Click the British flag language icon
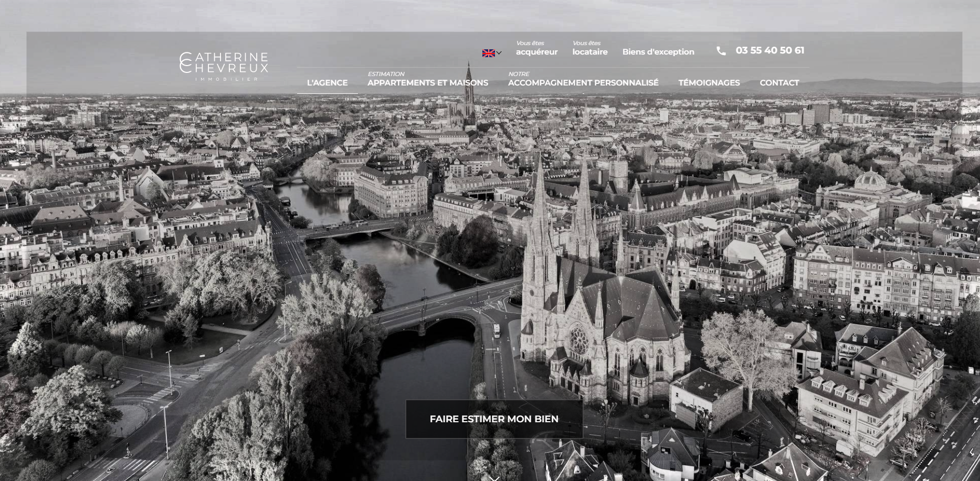This screenshot has height=481, width=980. (x=488, y=53)
